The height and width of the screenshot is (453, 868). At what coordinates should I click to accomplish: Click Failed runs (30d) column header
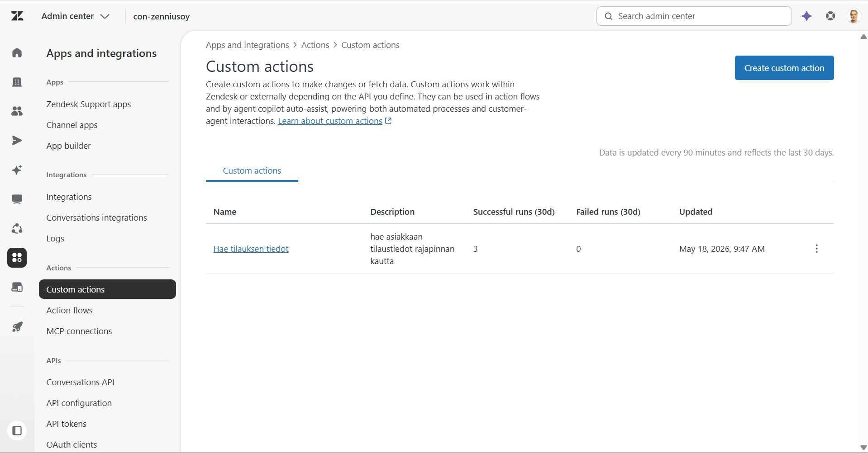click(608, 212)
